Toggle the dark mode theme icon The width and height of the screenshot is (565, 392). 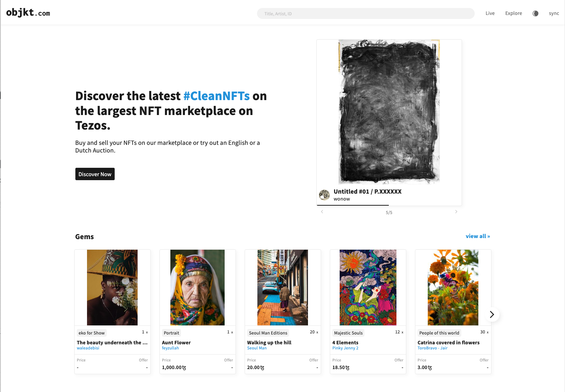pos(535,13)
